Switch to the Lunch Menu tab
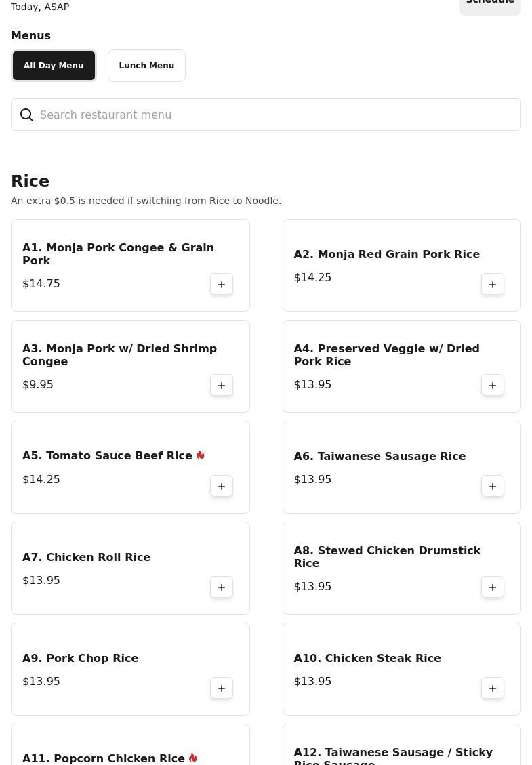Screen dimensions: 532x765 tap(146, 66)
